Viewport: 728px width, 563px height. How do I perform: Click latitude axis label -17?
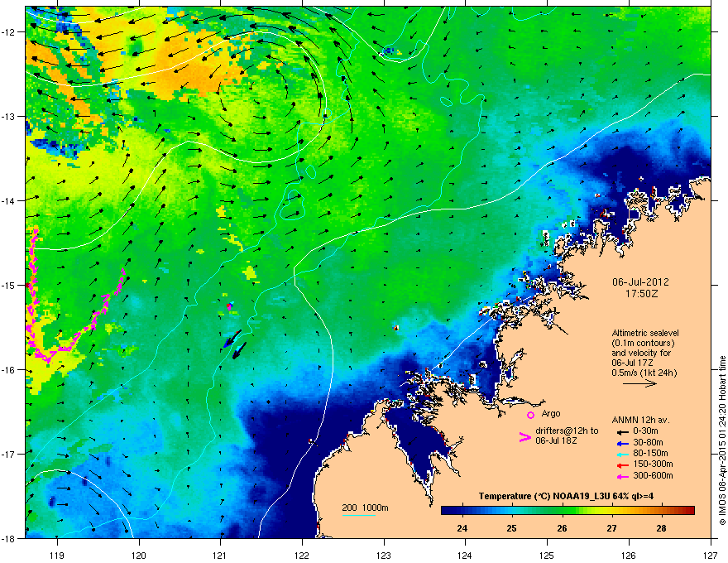9,454
